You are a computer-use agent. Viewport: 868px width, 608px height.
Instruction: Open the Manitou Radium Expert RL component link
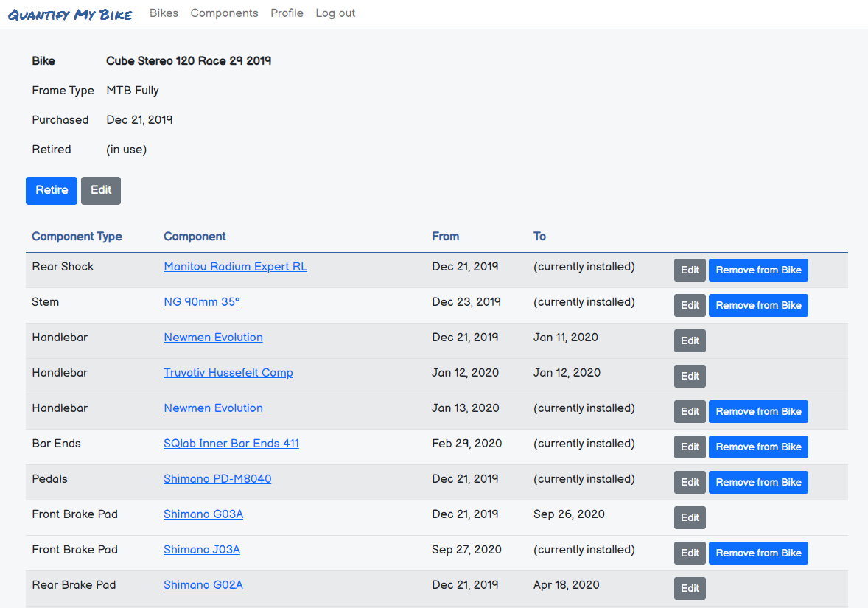click(235, 266)
